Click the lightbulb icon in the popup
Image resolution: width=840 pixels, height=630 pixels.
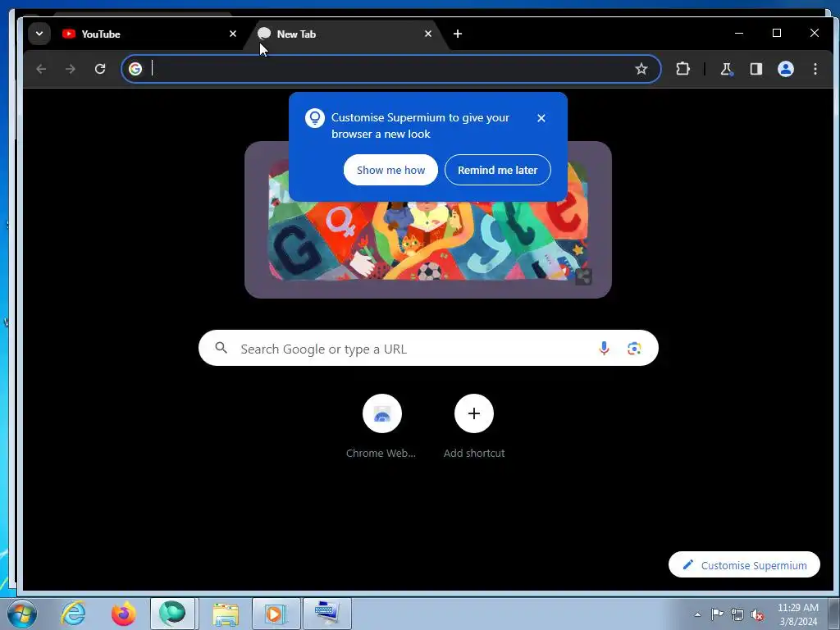[x=315, y=118]
